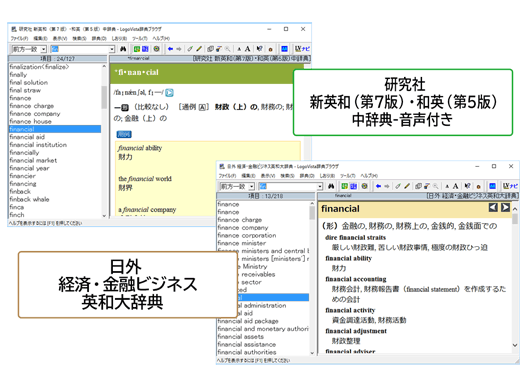Open 前方一致 search-mode dropdown in Kenkyusha window

43,49
